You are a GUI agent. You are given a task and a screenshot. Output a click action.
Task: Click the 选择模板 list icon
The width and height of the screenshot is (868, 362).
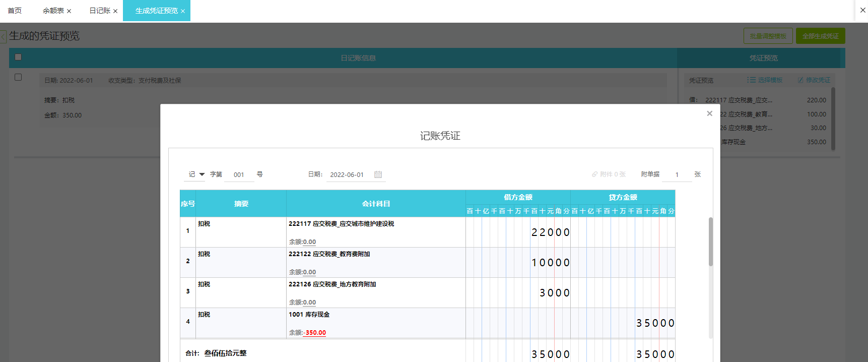point(751,80)
